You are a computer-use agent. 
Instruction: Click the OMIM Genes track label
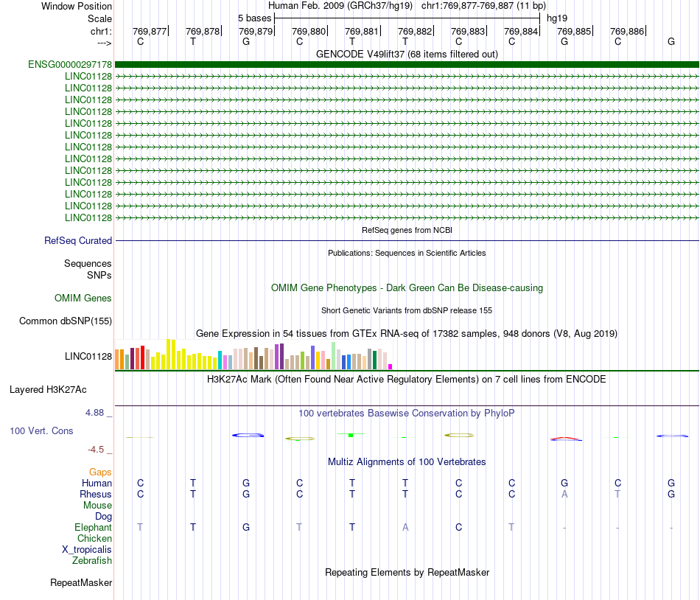[x=83, y=299]
